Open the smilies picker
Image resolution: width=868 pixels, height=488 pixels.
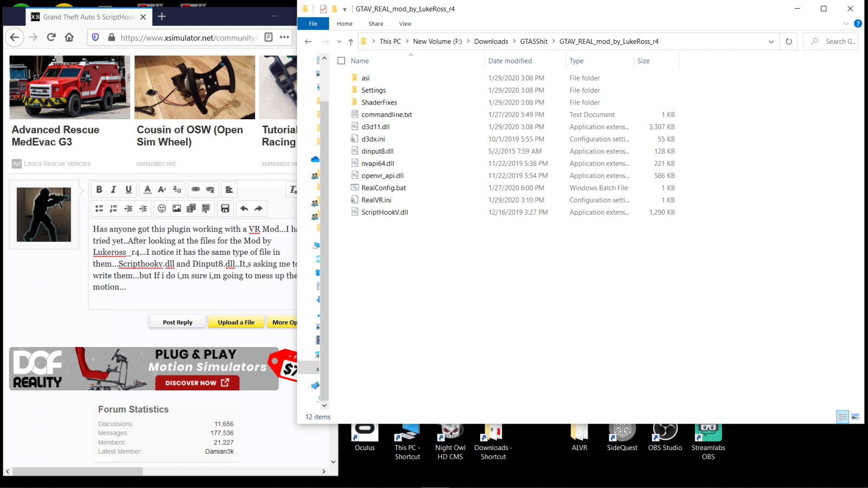162,208
